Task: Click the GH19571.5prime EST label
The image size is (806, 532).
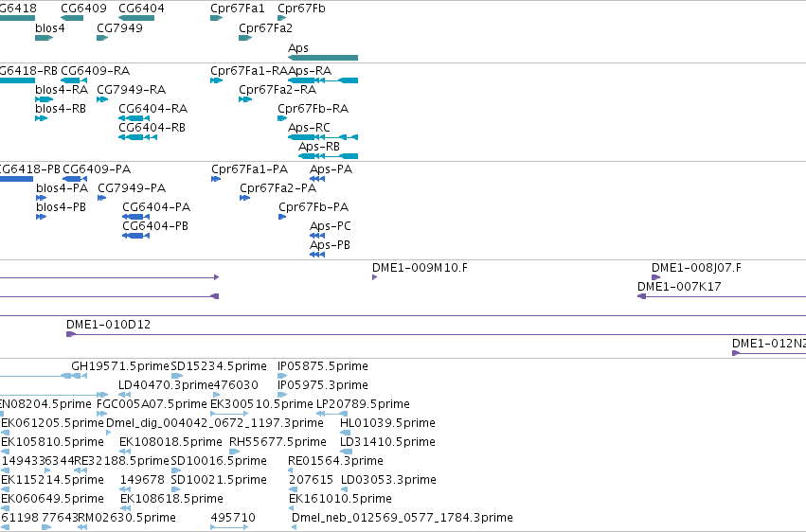Action: coord(119,366)
